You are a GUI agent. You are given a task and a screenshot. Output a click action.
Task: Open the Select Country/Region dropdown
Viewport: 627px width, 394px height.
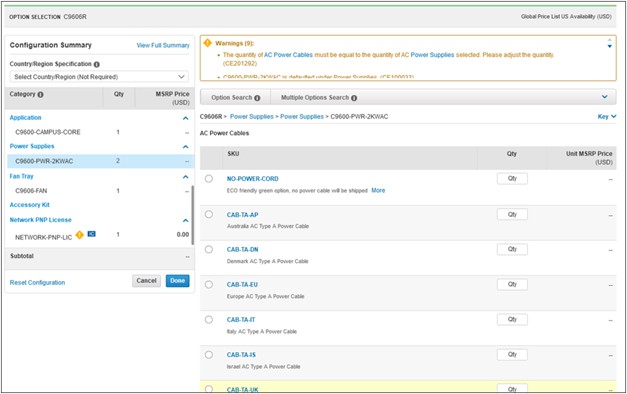point(99,76)
